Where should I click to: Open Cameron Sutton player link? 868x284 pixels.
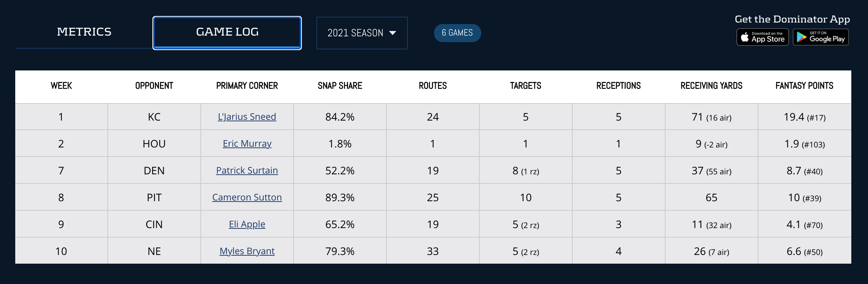tap(247, 198)
